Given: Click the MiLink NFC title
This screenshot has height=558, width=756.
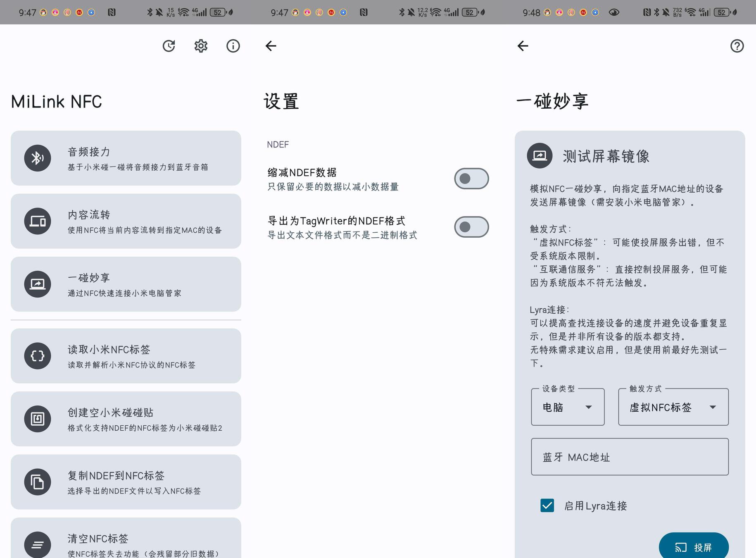Looking at the screenshot, I should click(x=57, y=102).
